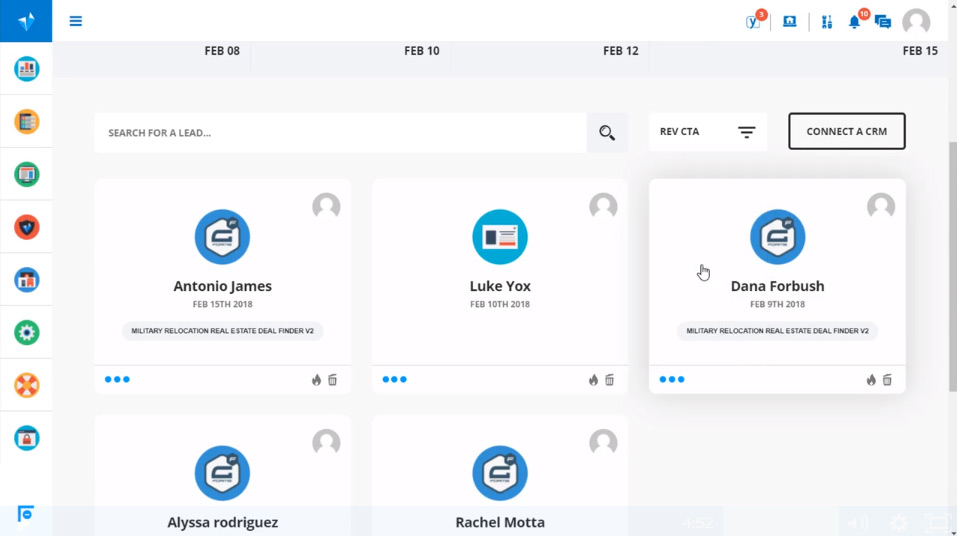The image size is (957, 536).
Task: Open three-dot menu on Dana Forbush card
Action: click(672, 379)
